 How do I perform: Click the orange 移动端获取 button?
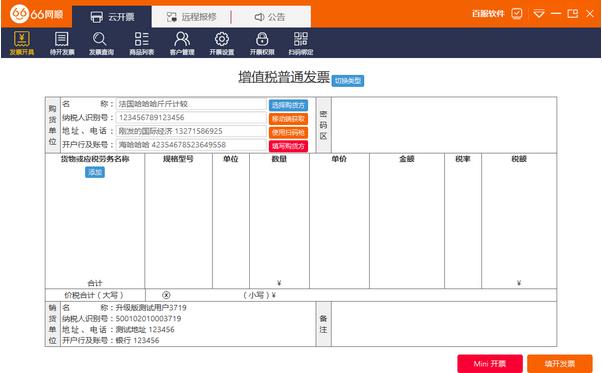(288, 119)
